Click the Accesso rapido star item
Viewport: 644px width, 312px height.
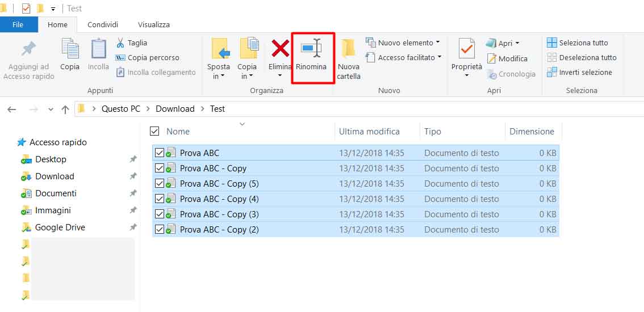[x=52, y=142]
